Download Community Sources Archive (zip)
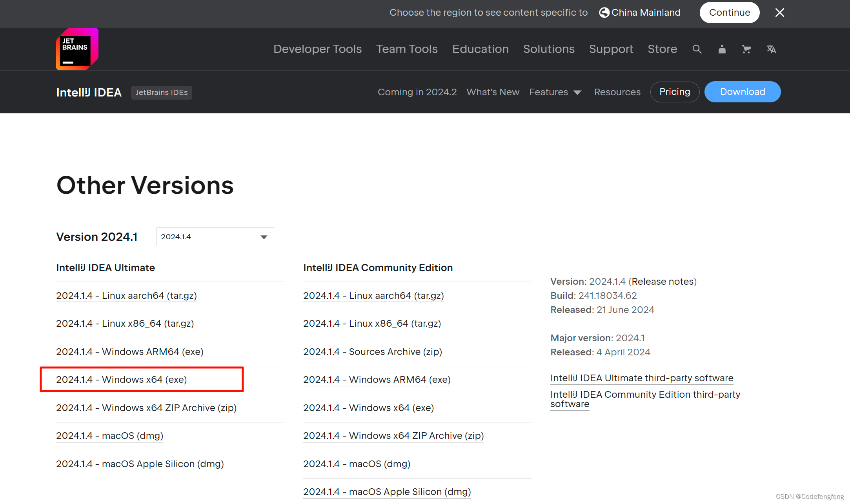 [x=372, y=352]
